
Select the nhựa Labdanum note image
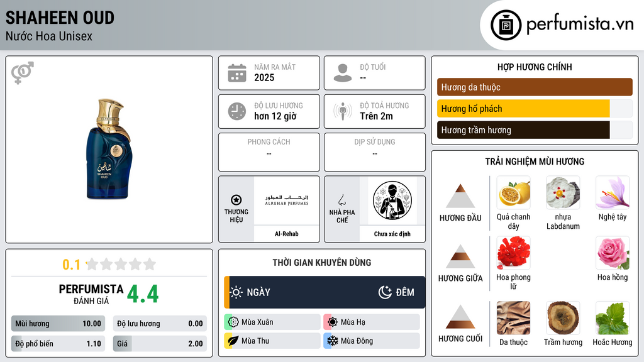[563, 192]
